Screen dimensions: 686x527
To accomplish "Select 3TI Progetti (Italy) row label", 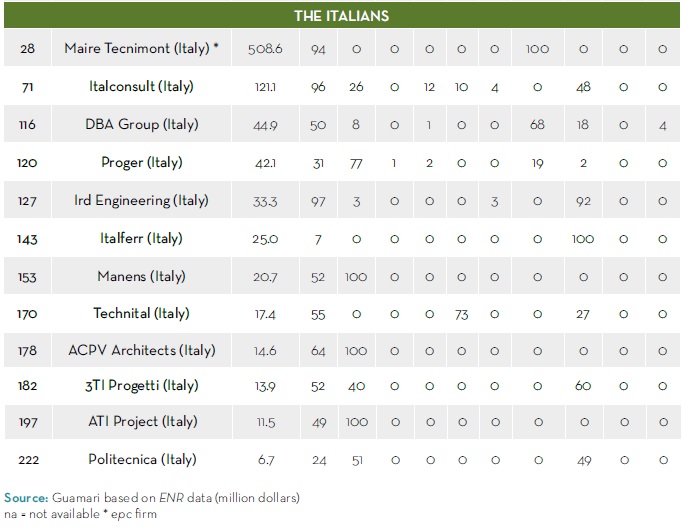I will (x=141, y=386).
